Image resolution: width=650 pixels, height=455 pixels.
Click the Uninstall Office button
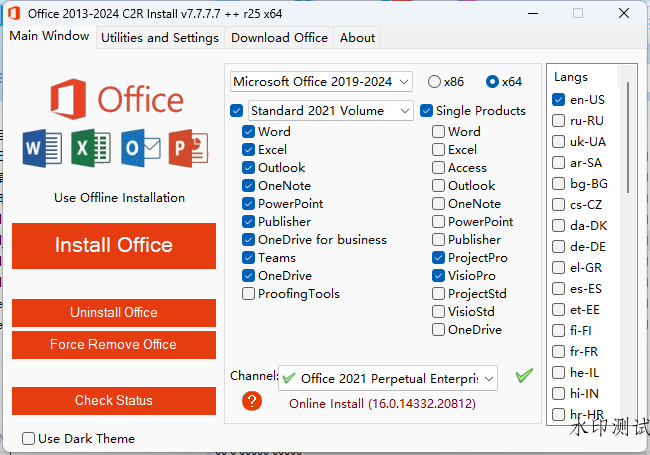[114, 312]
